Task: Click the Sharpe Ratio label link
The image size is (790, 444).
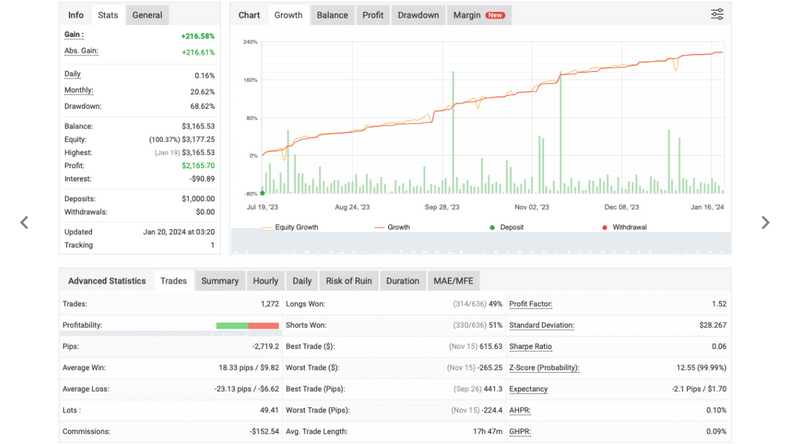Action: (x=531, y=346)
